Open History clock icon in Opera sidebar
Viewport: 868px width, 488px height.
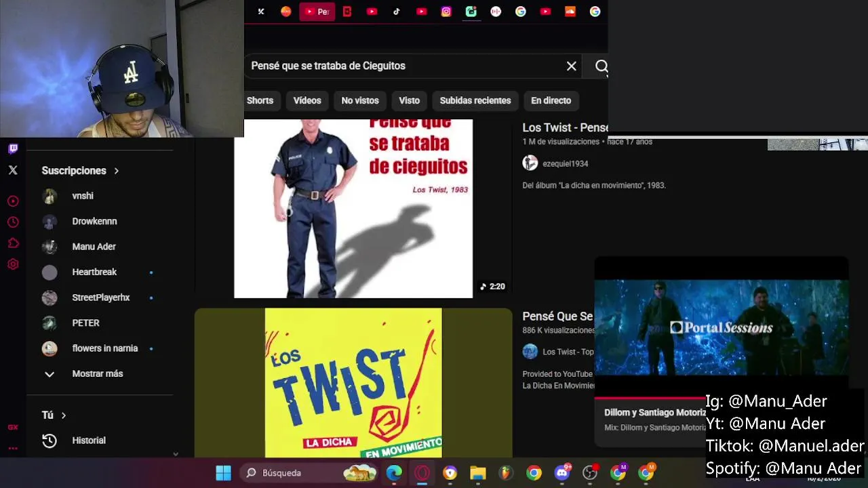pyautogui.click(x=13, y=222)
